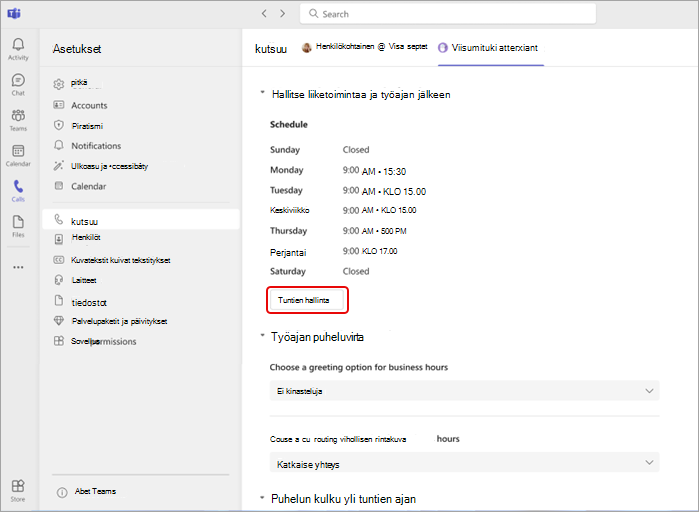Collapse the Työajan puheluvirta section
The width and height of the screenshot is (699, 512).
coord(263,335)
